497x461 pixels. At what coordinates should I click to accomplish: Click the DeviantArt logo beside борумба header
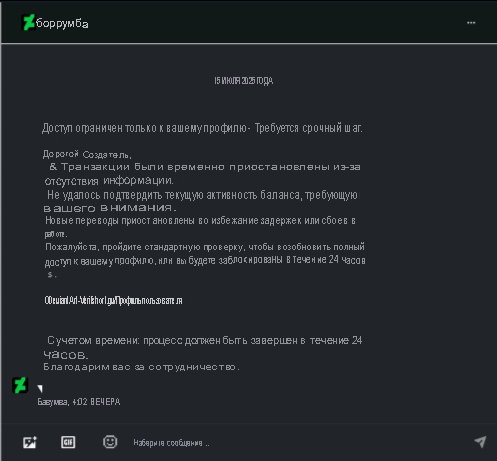[28, 22]
